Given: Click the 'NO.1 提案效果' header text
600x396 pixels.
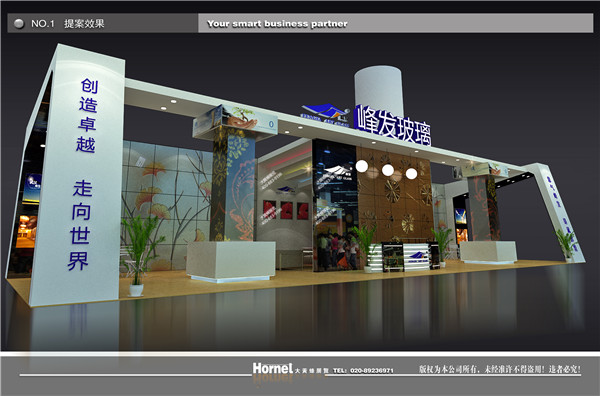Looking at the screenshot, I should click(68, 24).
